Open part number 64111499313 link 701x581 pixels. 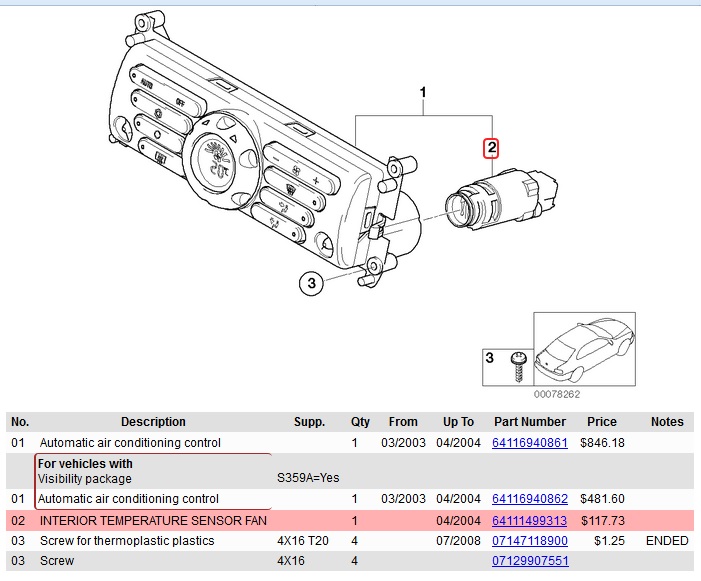click(x=530, y=521)
